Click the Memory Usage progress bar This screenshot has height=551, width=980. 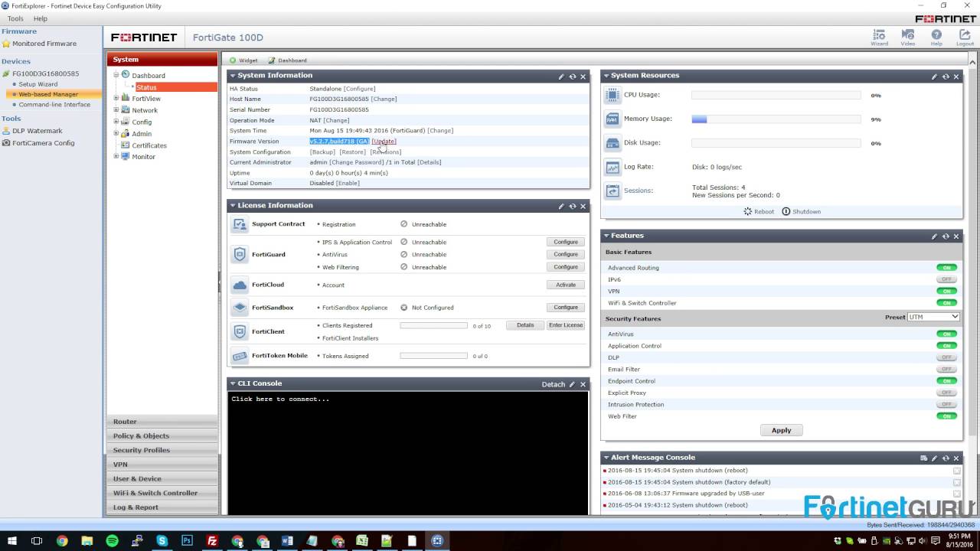tap(776, 119)
